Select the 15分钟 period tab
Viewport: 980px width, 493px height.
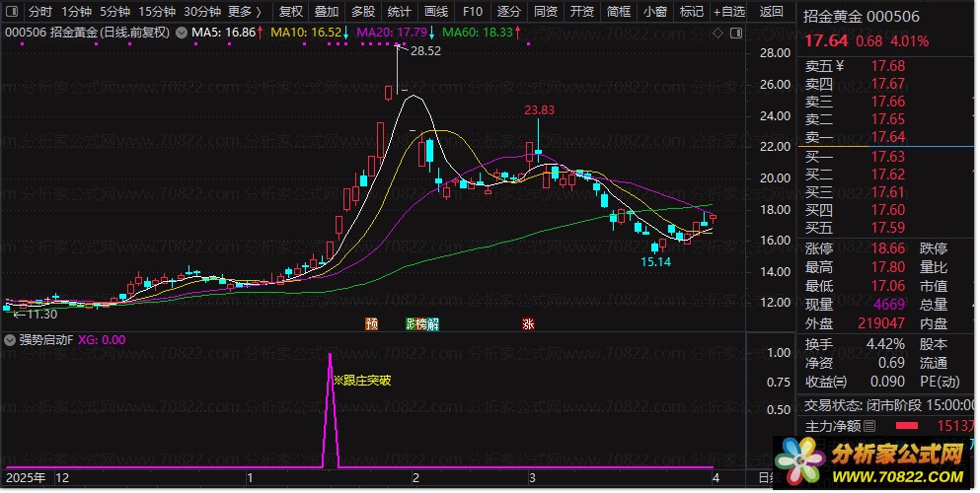click(x=157, y=12)
